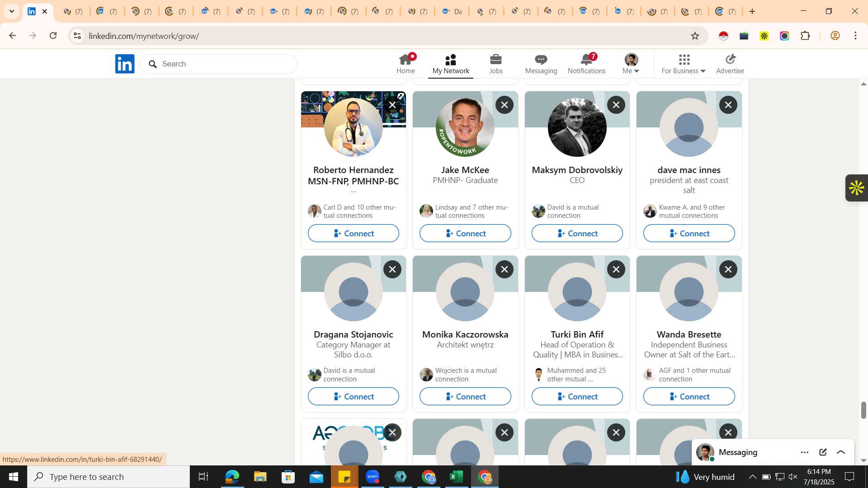Focus the LinkedIn Search field
The image size is (868, 488).
[x=218, y=64]
